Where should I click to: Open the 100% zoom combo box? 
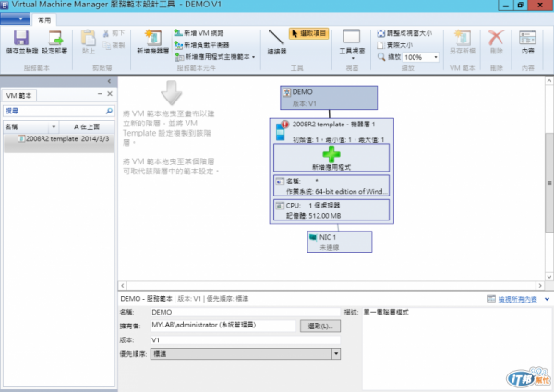click(x=435, y=57)
